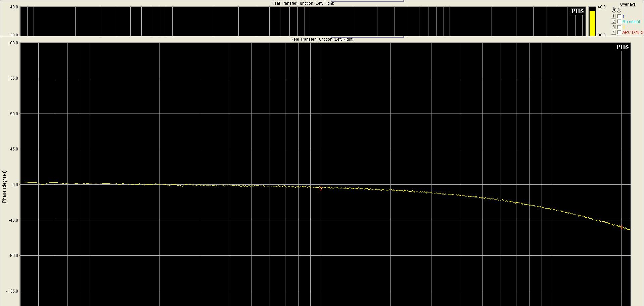Click the yellow overlay 3 color label
Viewport: 644px width, 306px height.
click(624, 27)
